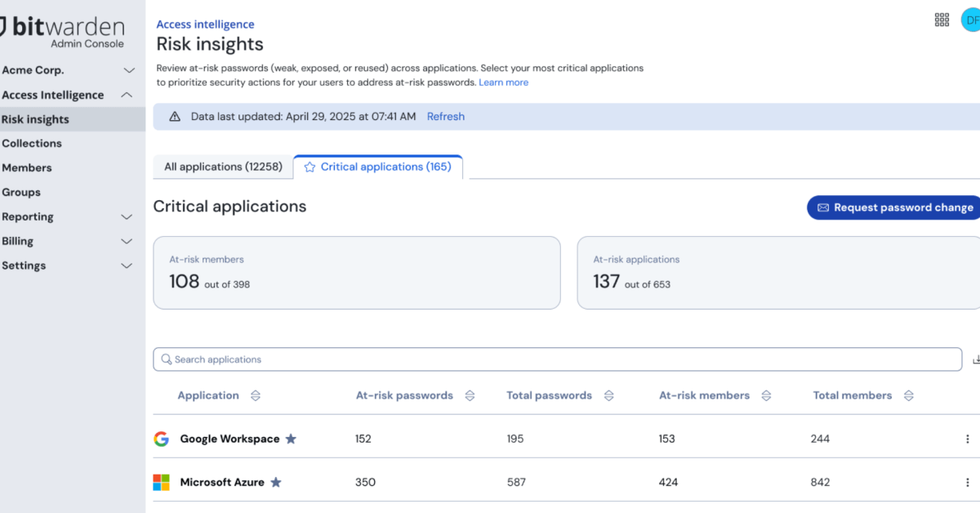Expand the Acme Corp. organization menu

click(x=128, y=70)
